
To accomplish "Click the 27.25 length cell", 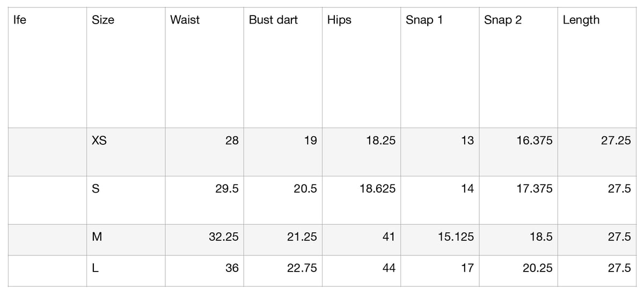I will click(x=597, y=152).
